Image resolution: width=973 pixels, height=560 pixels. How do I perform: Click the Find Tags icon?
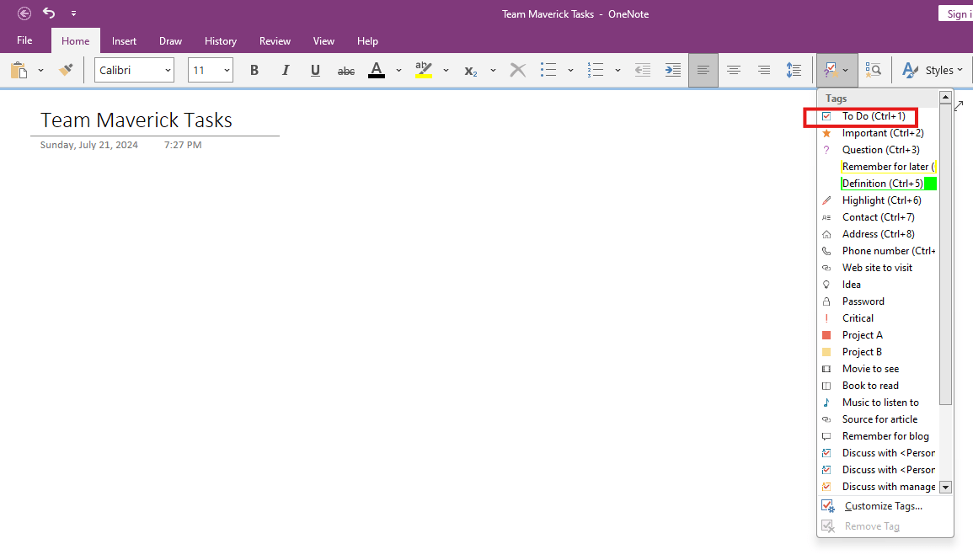pyautogui.click(x=873, y=70)
